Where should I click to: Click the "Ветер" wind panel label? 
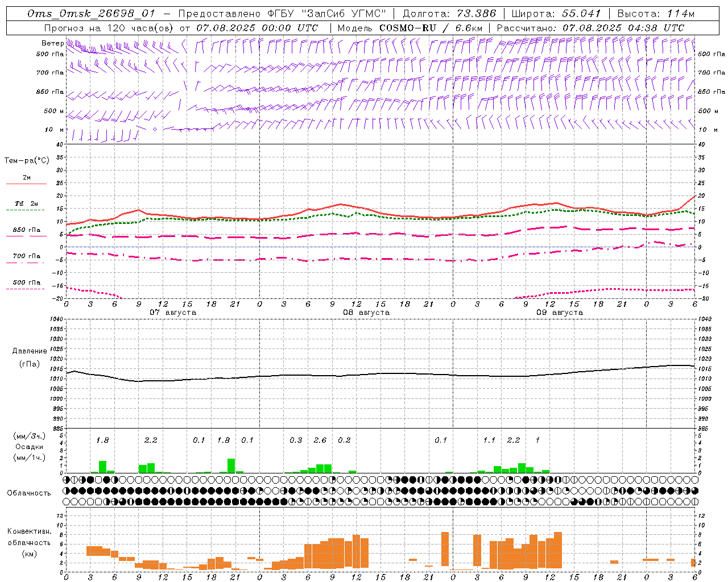(x=52, y=43)
